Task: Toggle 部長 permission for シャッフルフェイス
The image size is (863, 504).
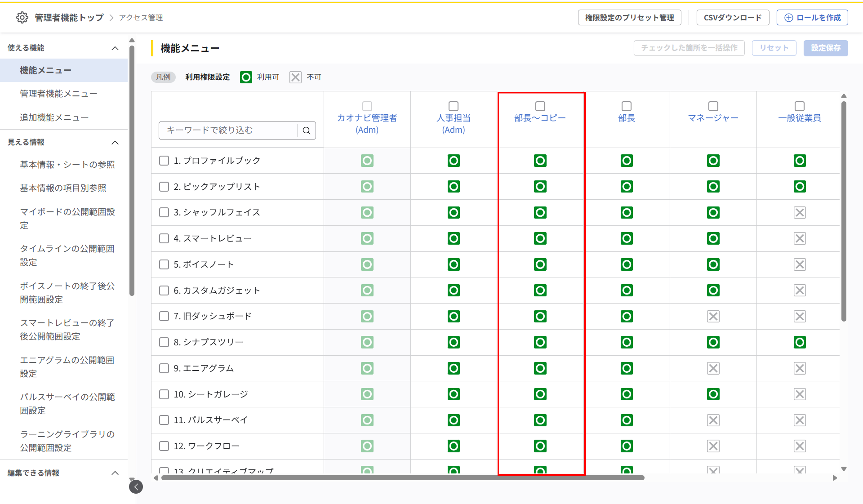Action: pos(626,213)
